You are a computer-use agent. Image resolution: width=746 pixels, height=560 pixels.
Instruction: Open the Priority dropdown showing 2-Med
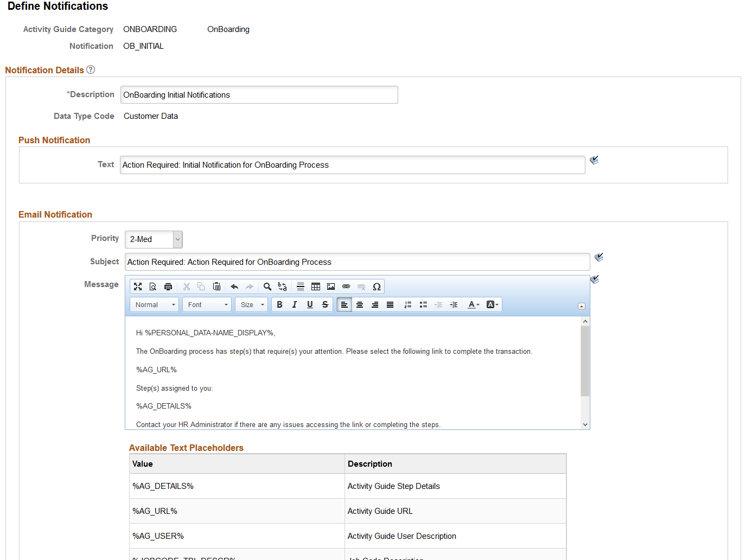pos(154,239)
